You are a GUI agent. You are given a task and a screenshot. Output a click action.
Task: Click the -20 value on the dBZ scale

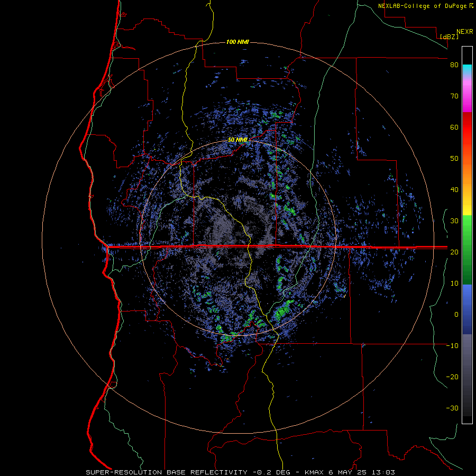coord(452,377)
